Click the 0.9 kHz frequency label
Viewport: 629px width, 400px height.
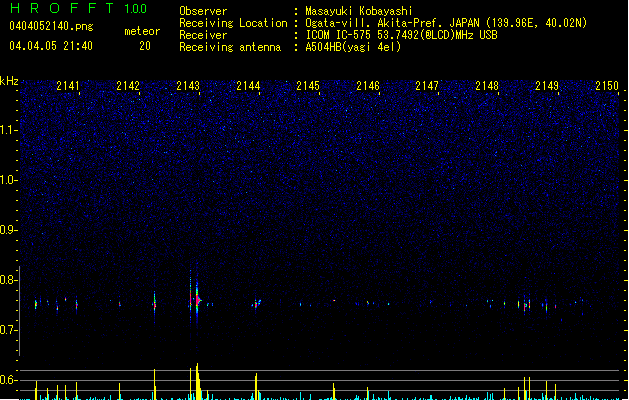click(8, 230)
